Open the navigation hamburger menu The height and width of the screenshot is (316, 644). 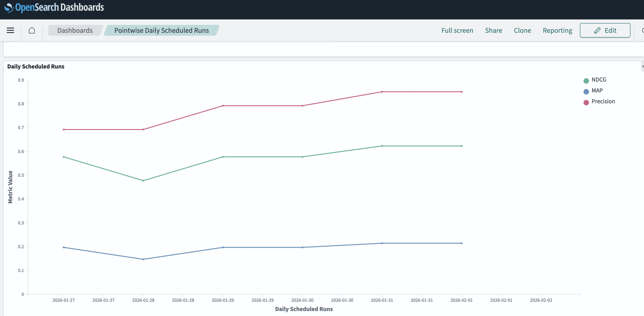(x=10, y=30)
